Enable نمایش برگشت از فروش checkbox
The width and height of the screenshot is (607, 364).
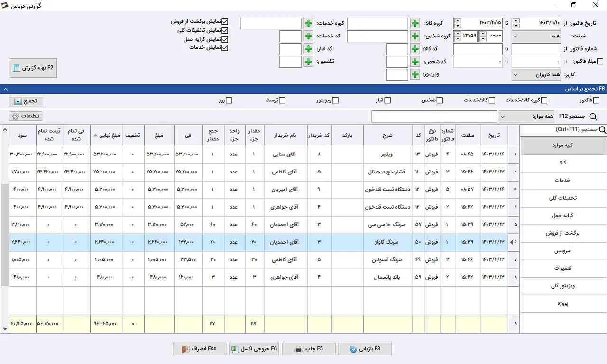pos(225,22)
